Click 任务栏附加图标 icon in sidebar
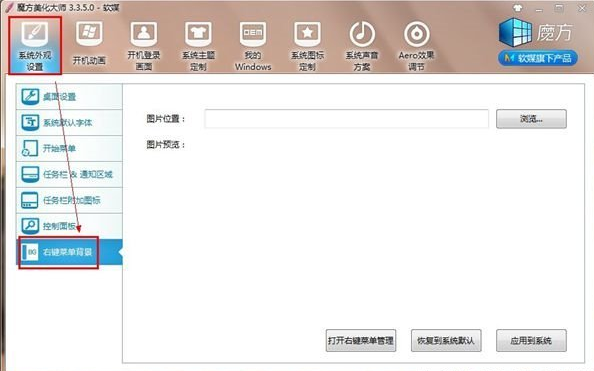 30,200
